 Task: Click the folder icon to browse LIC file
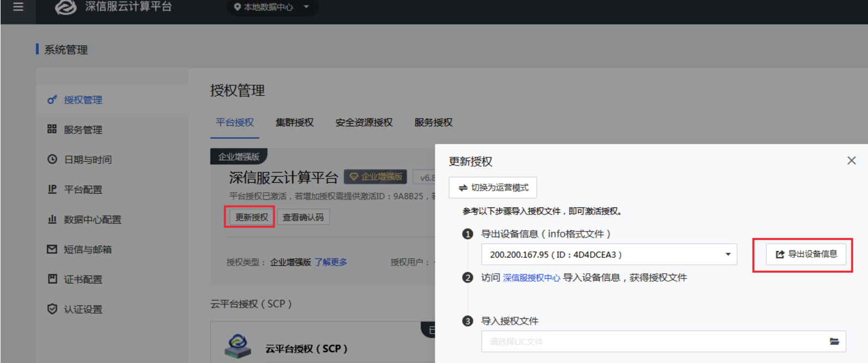(834, 342)
